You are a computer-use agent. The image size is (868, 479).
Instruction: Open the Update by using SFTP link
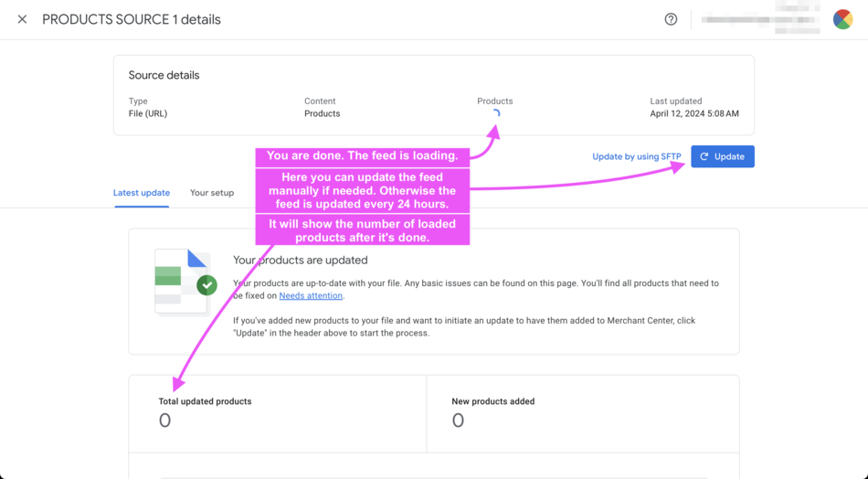[636, 156]
